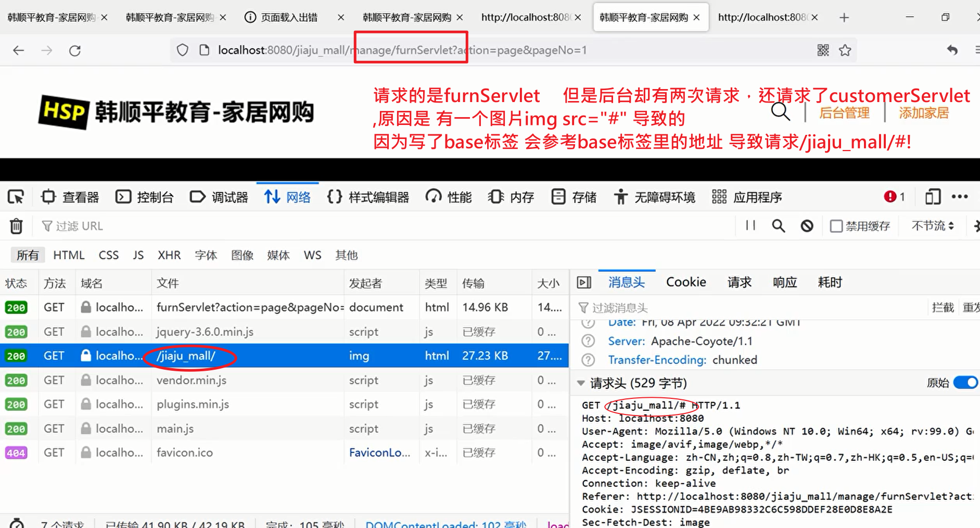Screen dimensions: 980x528
Task: Pause network recording
Action: click(750, 225)
